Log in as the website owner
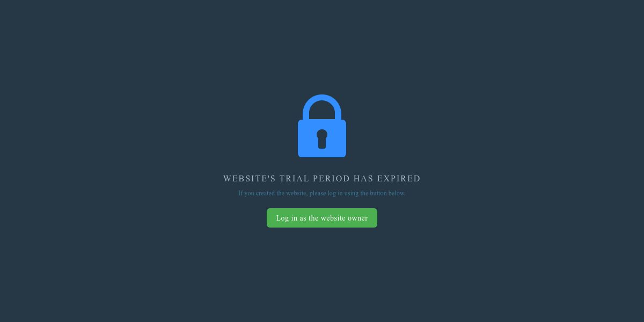The width and height of the screenshot is (644, 322). [x=322, y=218]
